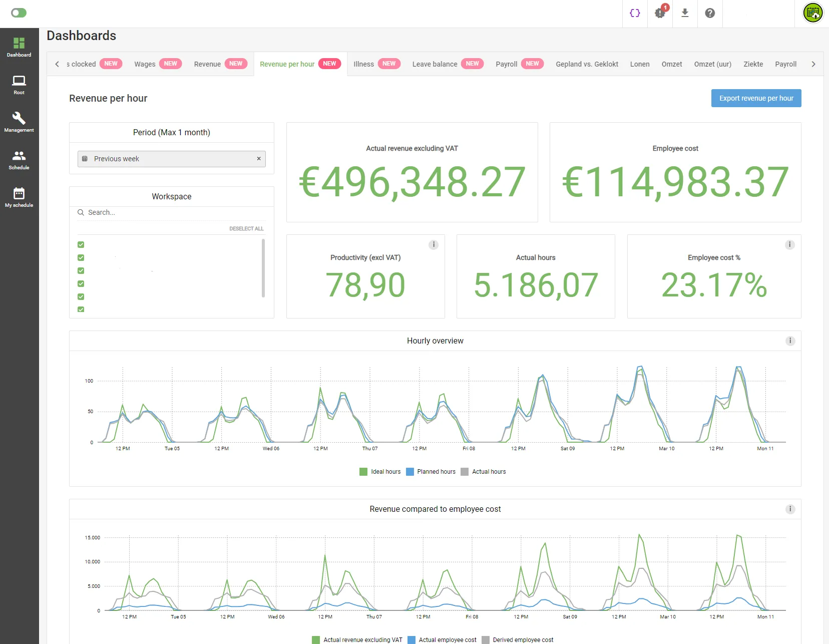Click Export revenue per hour button

(x=756, y=98)
